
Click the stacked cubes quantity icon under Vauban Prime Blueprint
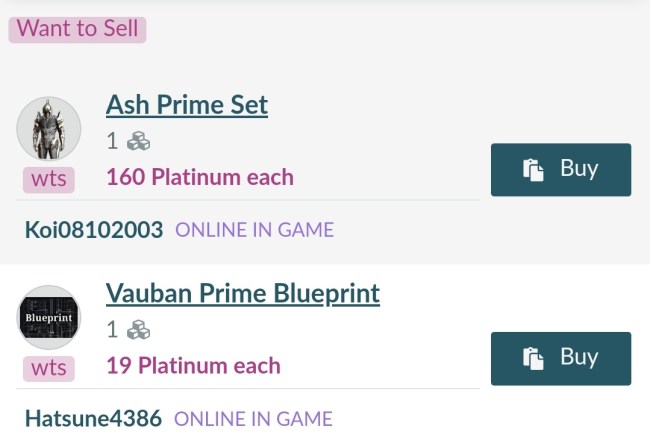(138, 329)
